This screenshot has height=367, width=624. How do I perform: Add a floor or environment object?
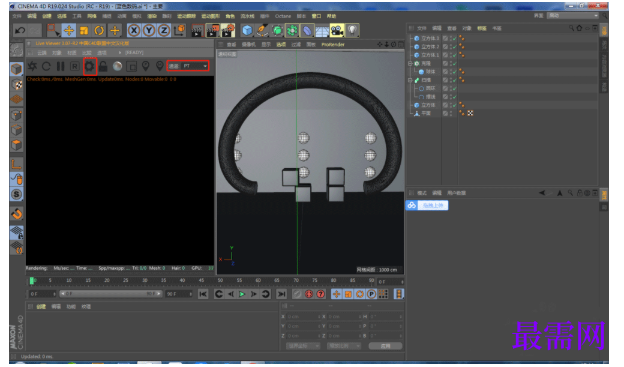322,30
